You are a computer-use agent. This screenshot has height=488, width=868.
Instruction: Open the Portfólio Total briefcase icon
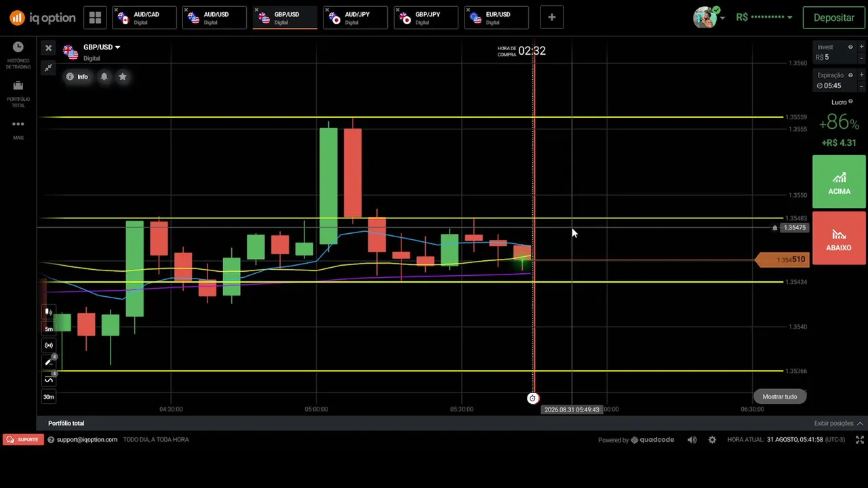coord(18,85)
